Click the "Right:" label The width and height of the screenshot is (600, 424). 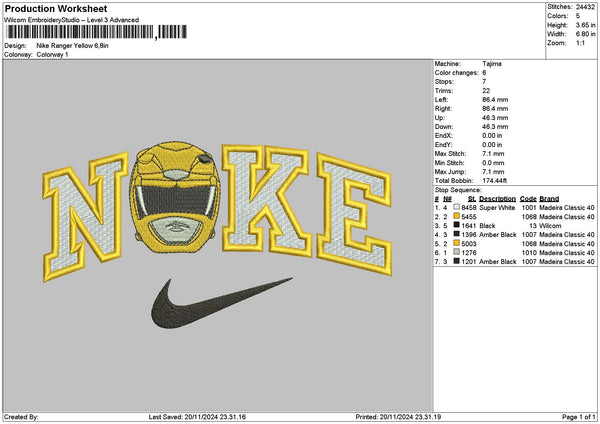click(443, 109)
